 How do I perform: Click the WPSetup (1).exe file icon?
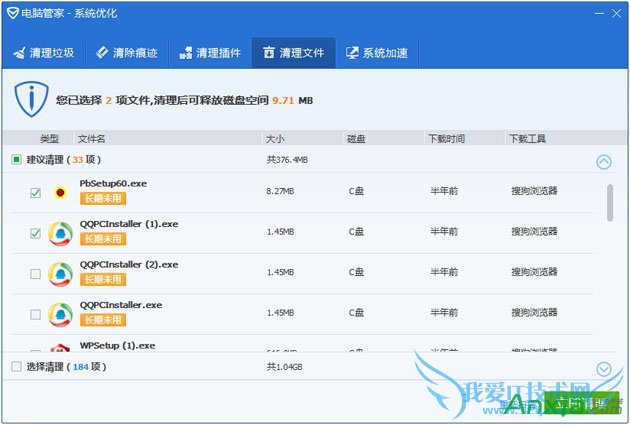click(x=61, y=349)
